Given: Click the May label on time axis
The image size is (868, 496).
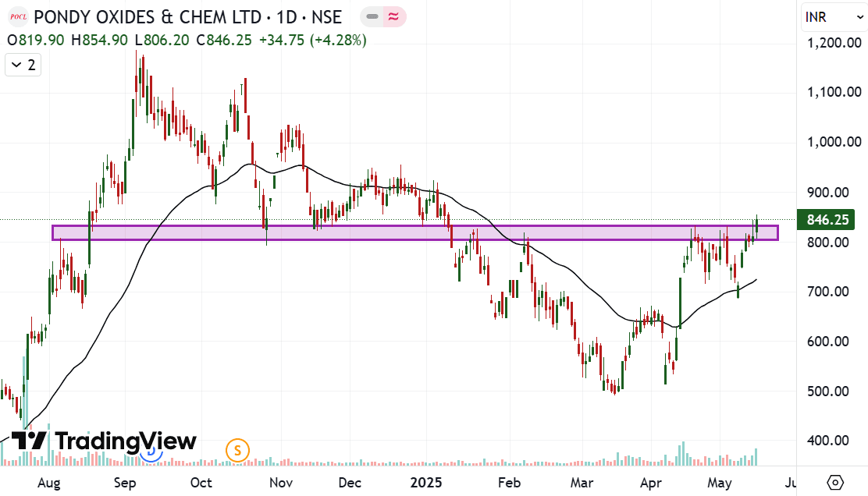Looking at the screenshot, I should pyautogui.click(x=719, y=483).
